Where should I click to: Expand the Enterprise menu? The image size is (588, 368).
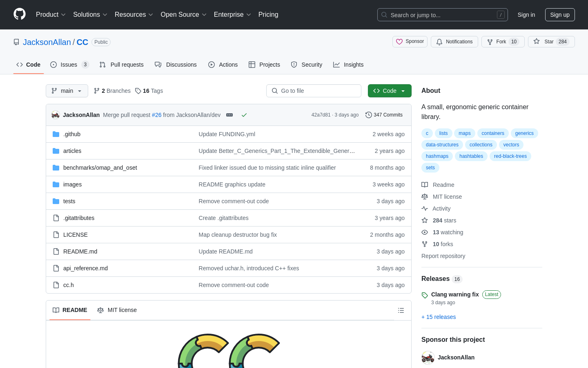(x=232, y=15)
